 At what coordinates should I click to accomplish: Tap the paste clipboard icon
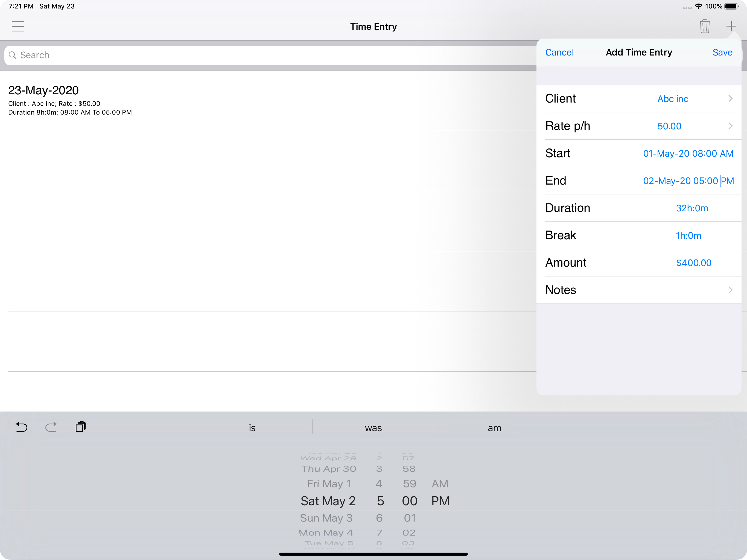tap(81, 427)
